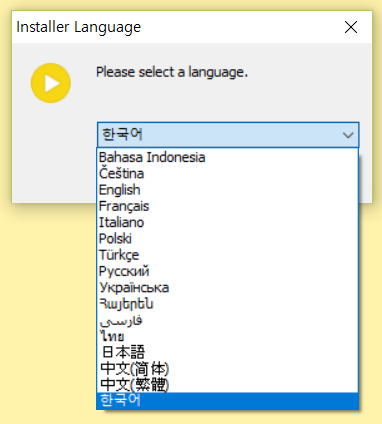Select Polski language entry

coord(228,239)
